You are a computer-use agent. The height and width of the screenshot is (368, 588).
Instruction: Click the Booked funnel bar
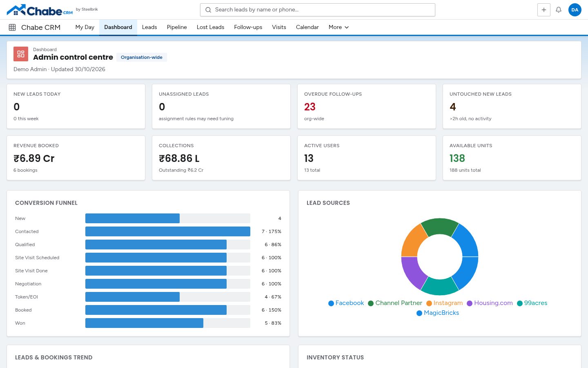pyautogui.click(x=156, y=310)
